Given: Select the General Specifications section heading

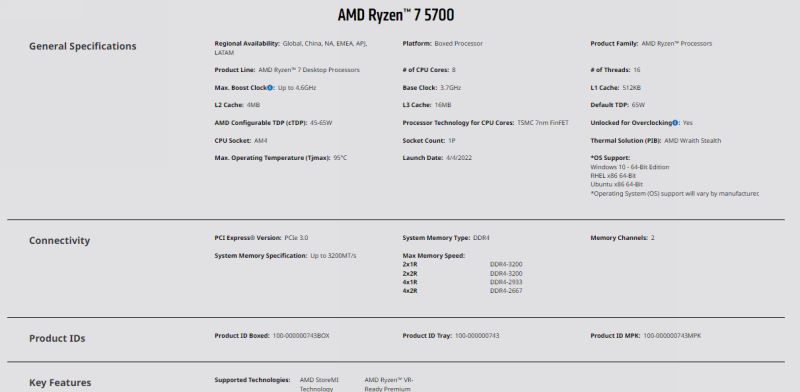Looking at the screenshot, I should 83,46.
